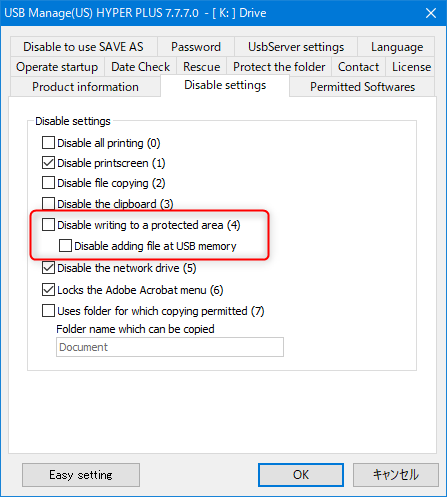Go to Date Check tab

(141, 67)
